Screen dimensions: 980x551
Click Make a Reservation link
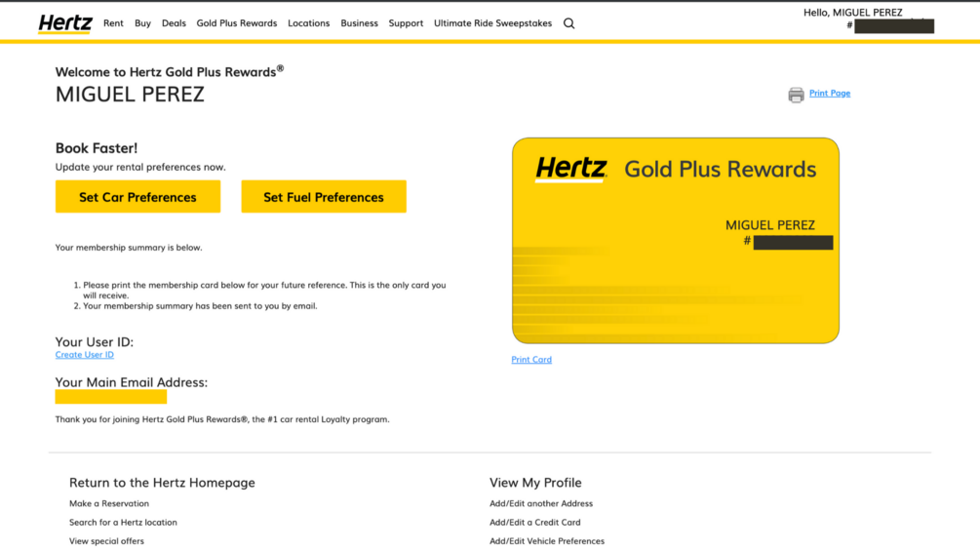point(109,503)
